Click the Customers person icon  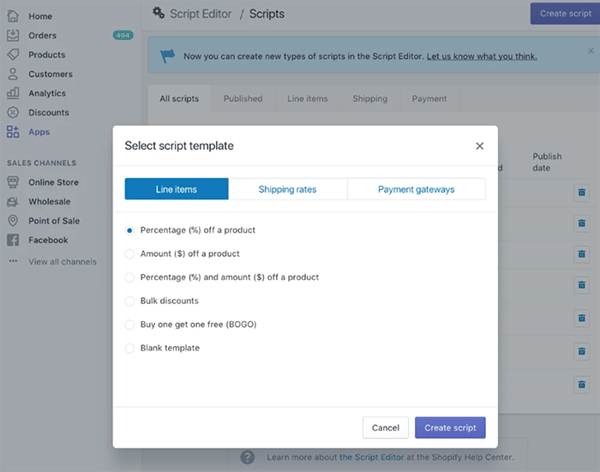coord(13,74)
